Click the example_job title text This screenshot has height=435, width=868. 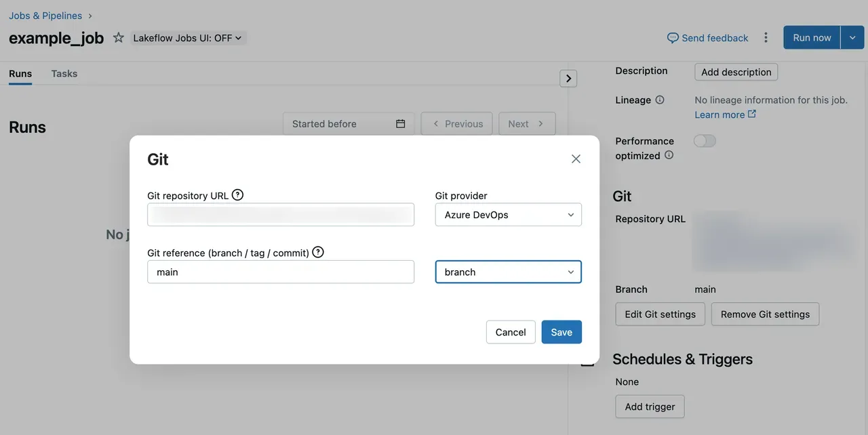[56, 38]
